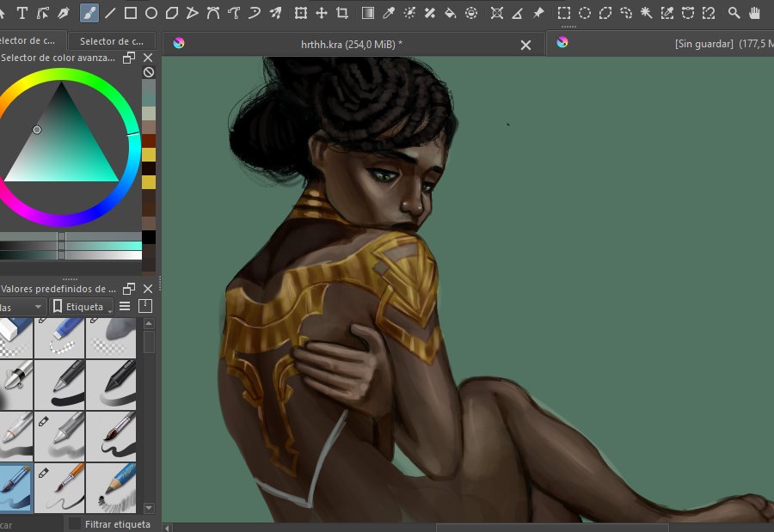Select the Elliptical Selection tool
The width and height of the screenshot is (774, 532).
[x=585, y=13]
